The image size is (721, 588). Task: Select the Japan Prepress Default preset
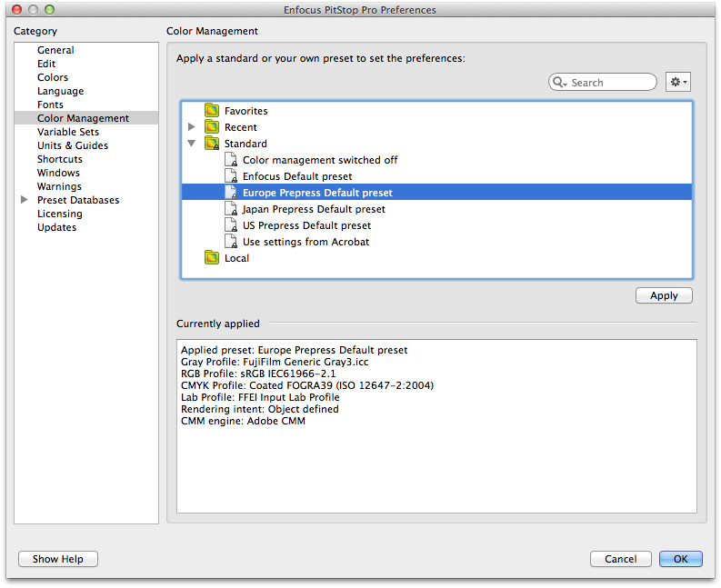tap(436, 209)
